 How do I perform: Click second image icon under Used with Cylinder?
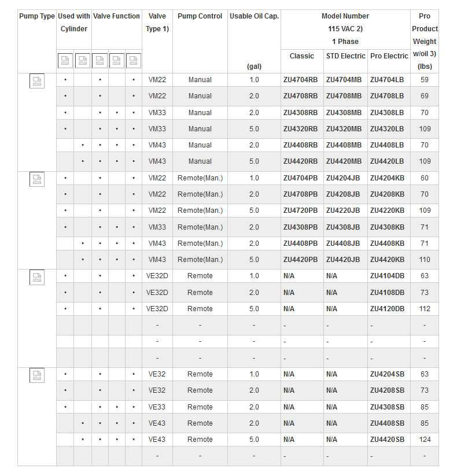coord(83,60)
